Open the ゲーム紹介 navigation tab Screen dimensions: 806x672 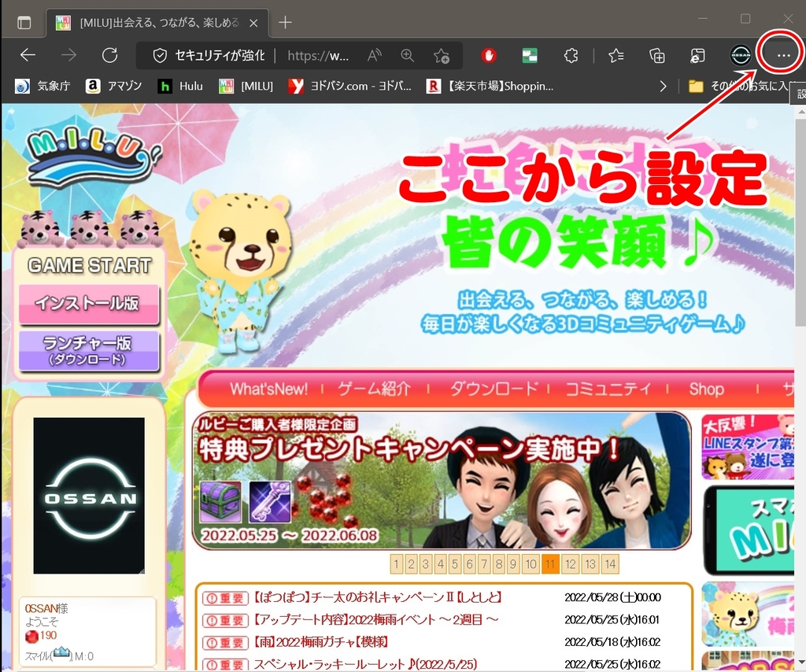(375, 389)
